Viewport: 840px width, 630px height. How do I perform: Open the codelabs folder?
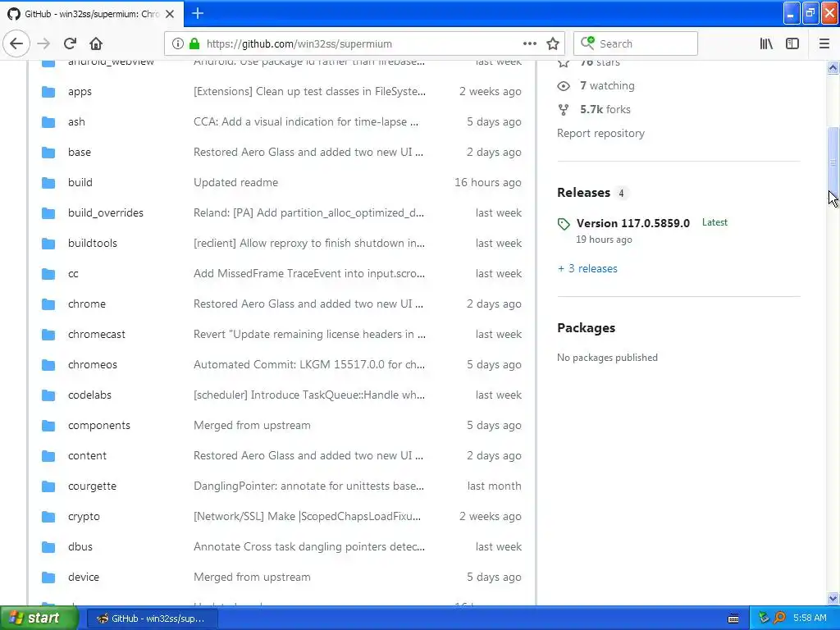pyautogui.click(x=89, y=395)
